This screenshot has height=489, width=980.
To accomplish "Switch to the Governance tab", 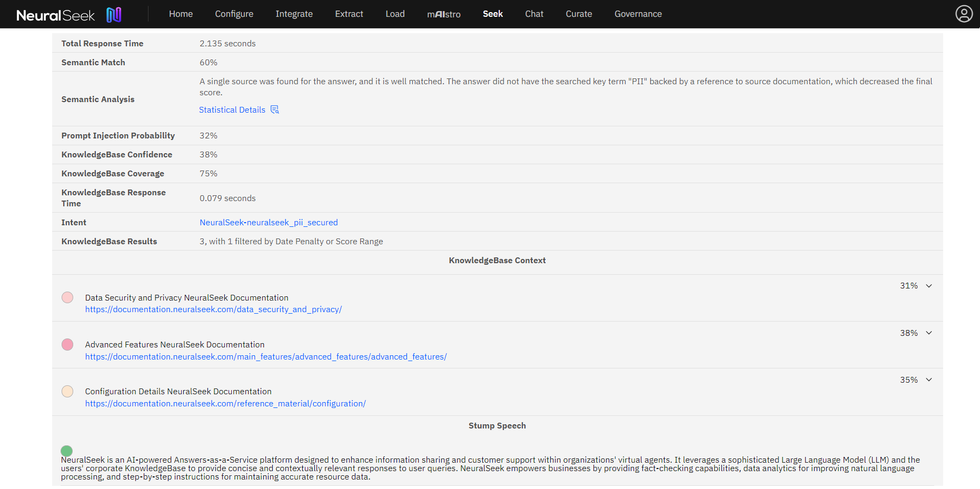I will [638, 14].
